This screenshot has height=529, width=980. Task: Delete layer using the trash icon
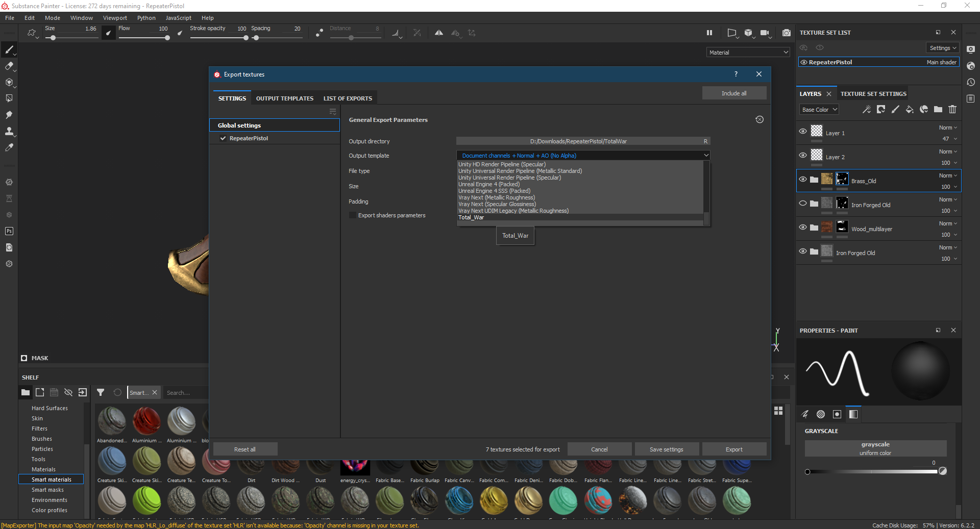952,109
